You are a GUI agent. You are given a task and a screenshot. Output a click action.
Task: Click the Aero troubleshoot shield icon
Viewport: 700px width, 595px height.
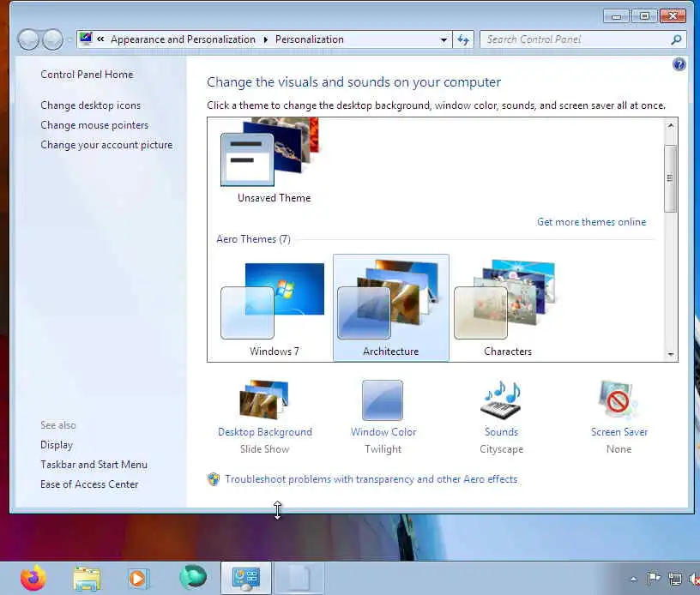pos(214,479)
